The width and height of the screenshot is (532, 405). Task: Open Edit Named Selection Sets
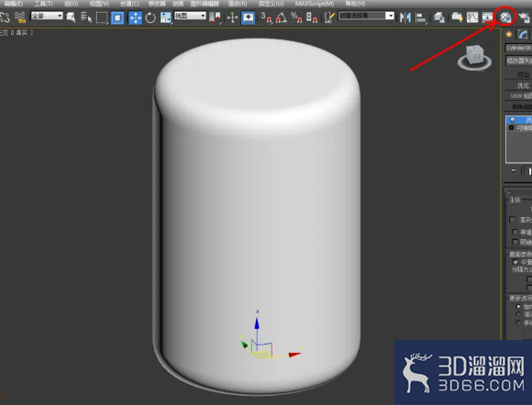coord(329,17)
